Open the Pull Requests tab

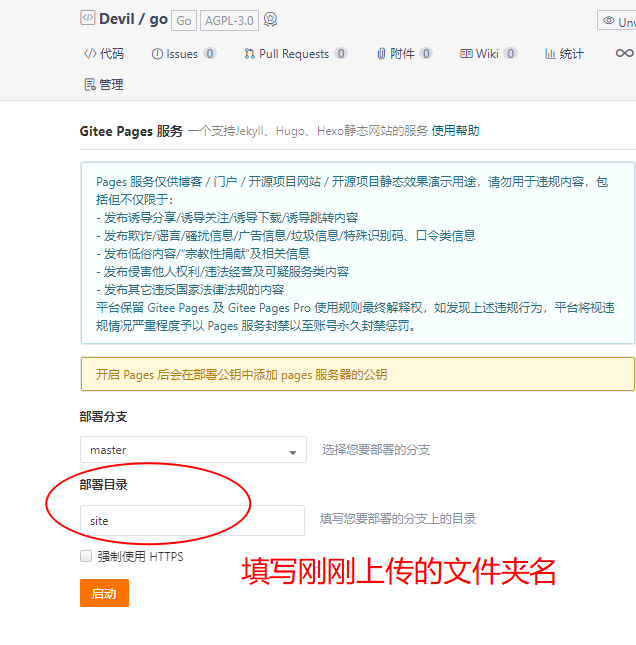(296, 53)
